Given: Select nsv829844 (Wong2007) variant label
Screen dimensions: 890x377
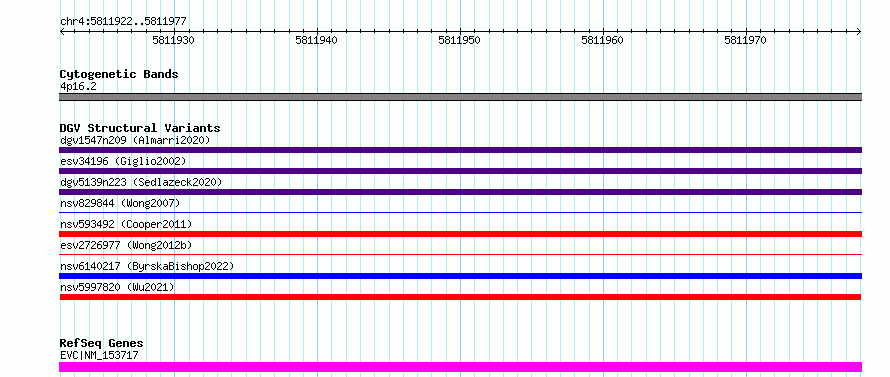Looking at the screenshot, I should pyautogui.click(x=120, y=203).
